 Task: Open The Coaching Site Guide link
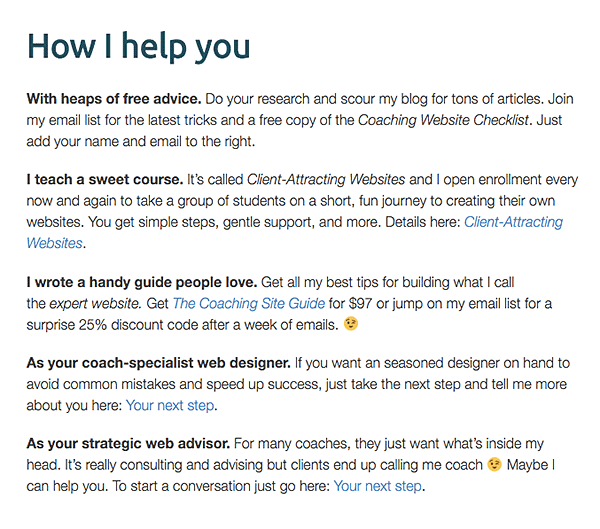[x=249, y=304]
